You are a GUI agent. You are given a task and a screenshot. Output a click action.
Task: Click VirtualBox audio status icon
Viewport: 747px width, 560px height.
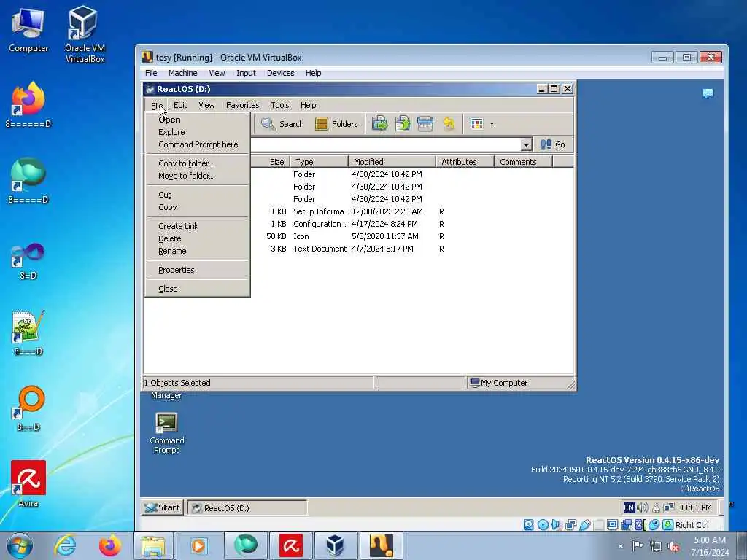tap(556, 525)
